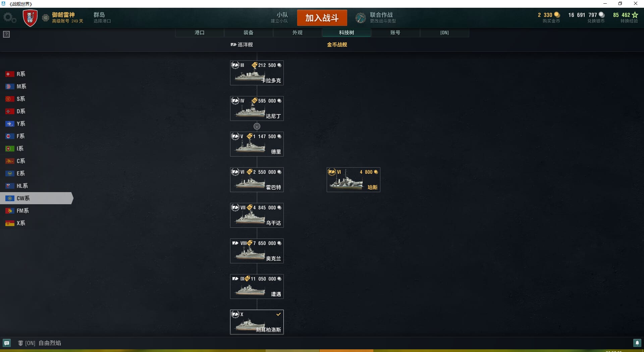644x352 pixels.
Task: Switch to the 港口 tab
Action: [x=200, y=33]
